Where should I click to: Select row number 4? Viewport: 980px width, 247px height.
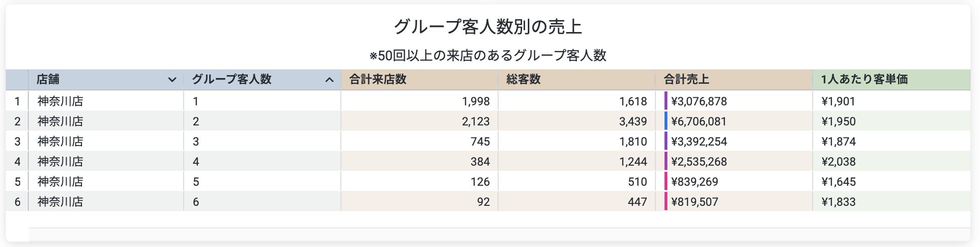tap(17, 161)
